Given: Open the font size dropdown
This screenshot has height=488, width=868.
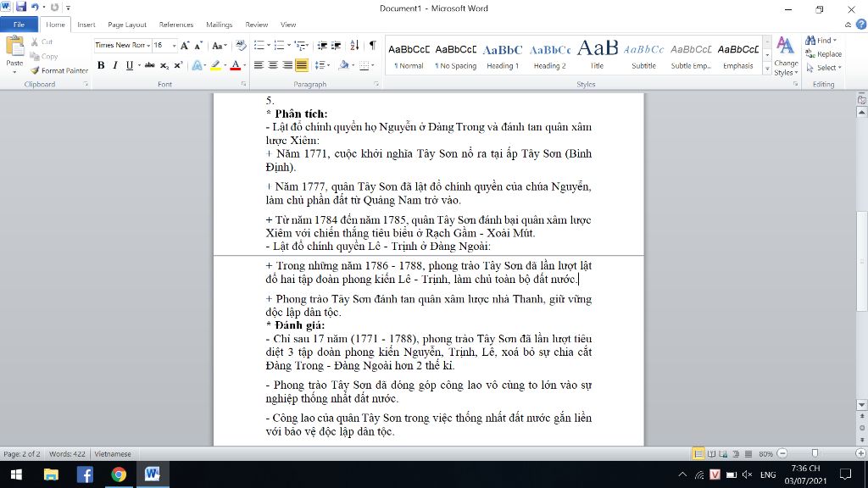Looking at the screenshot, I should click(174, 46).
